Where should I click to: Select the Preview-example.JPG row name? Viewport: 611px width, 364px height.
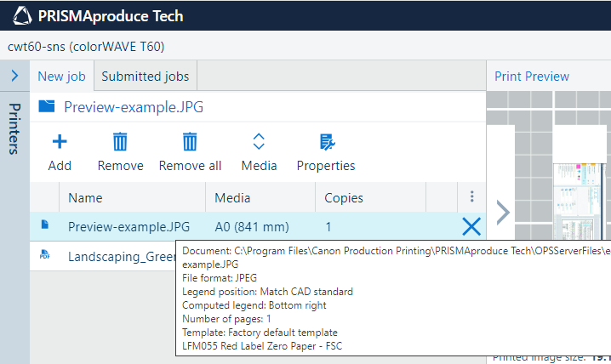tap(129, 227)
